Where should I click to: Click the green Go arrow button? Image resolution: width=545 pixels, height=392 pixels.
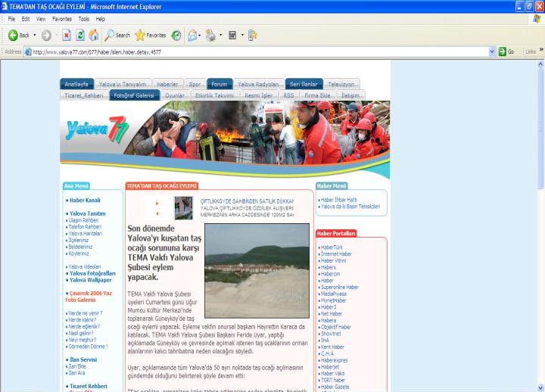pyautogui.click(x=503, y=51)
